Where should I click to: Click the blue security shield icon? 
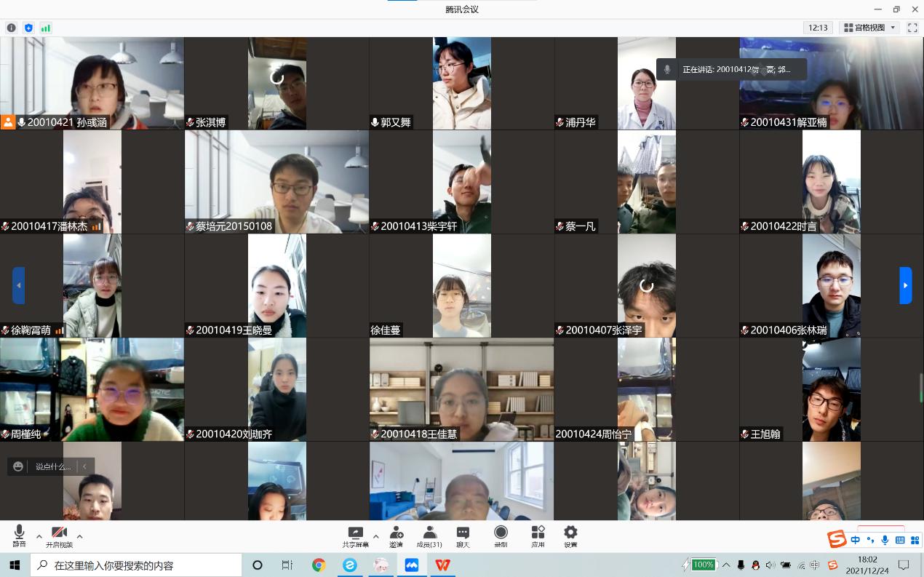click(x=28, y=28)
